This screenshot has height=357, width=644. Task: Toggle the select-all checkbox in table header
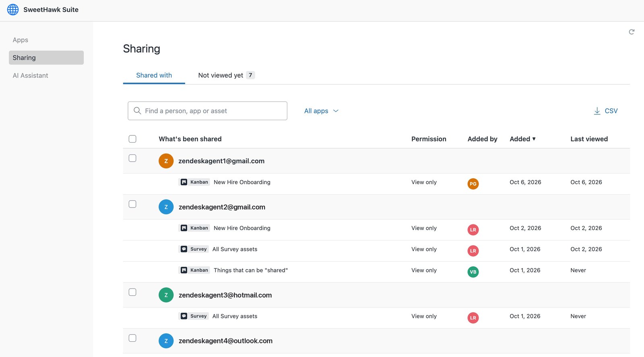point(132,139)
